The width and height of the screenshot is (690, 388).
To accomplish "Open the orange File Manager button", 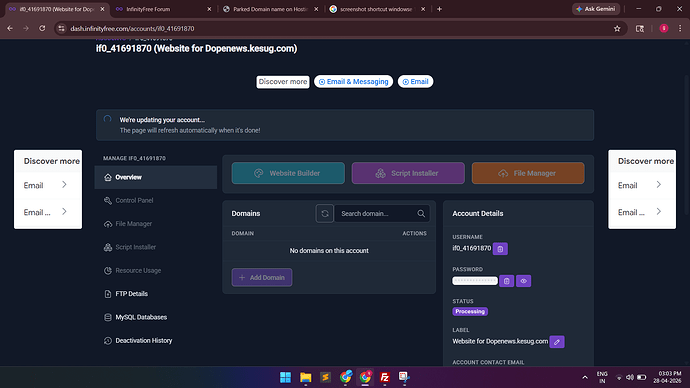I will coord(528,173).
